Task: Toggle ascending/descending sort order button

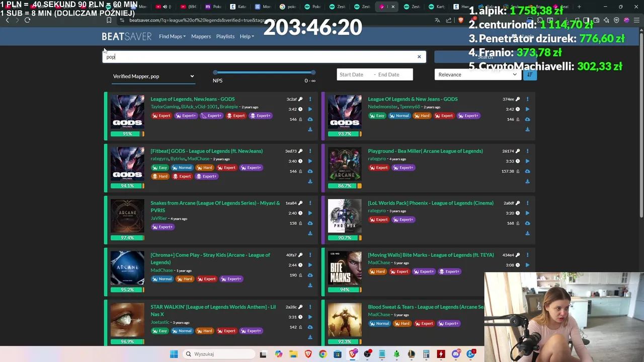Action: pos(529,74)
